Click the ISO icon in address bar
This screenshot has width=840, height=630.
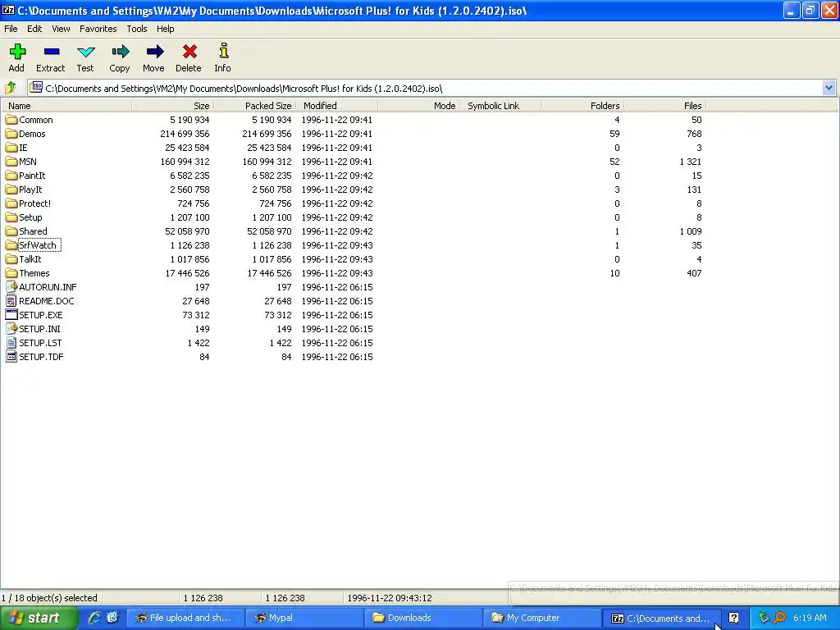point(36,87)
